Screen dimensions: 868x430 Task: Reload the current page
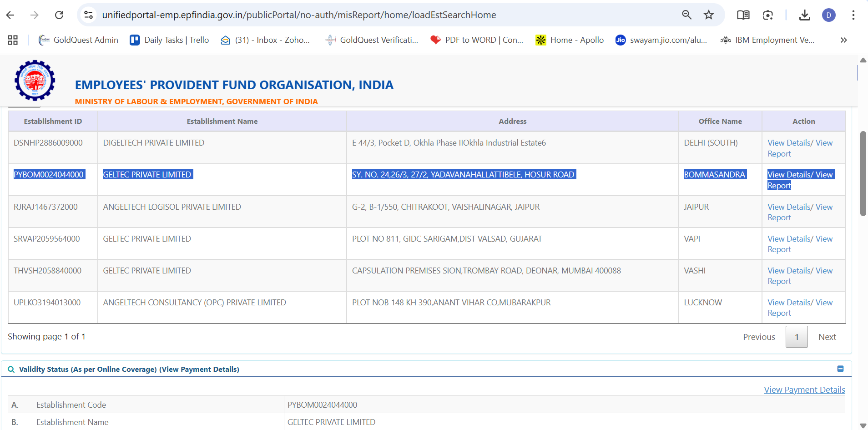click(59, 15)
